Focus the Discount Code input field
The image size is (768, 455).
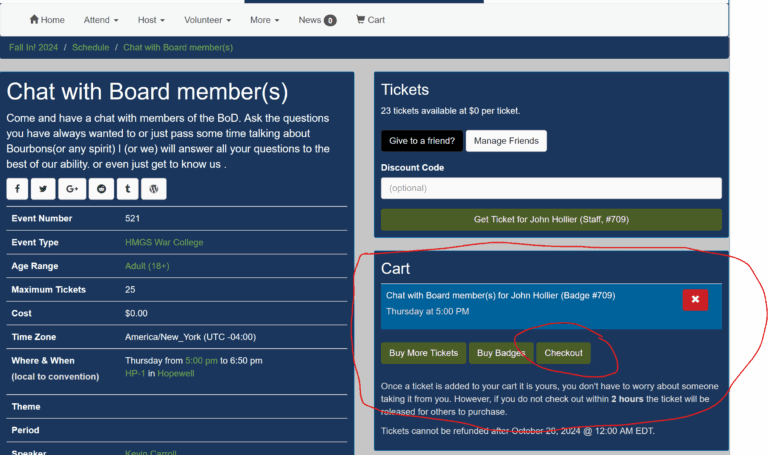[x=551, y=188]
